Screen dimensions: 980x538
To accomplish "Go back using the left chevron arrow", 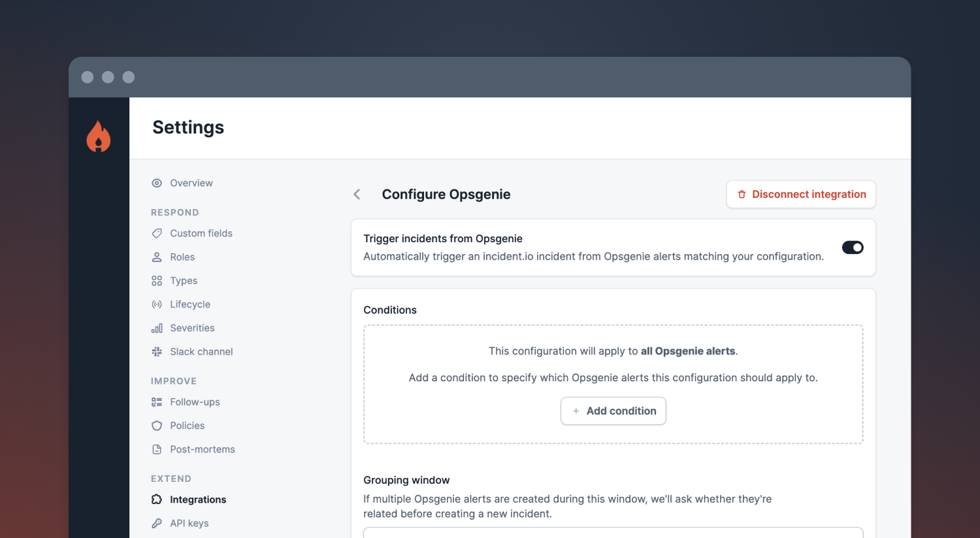I will coord(357,195).
